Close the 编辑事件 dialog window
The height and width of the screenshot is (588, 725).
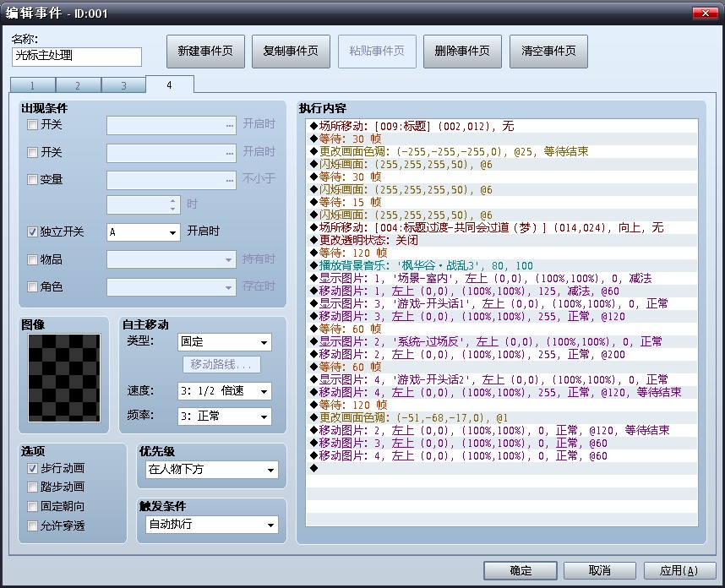coord(705,13)
